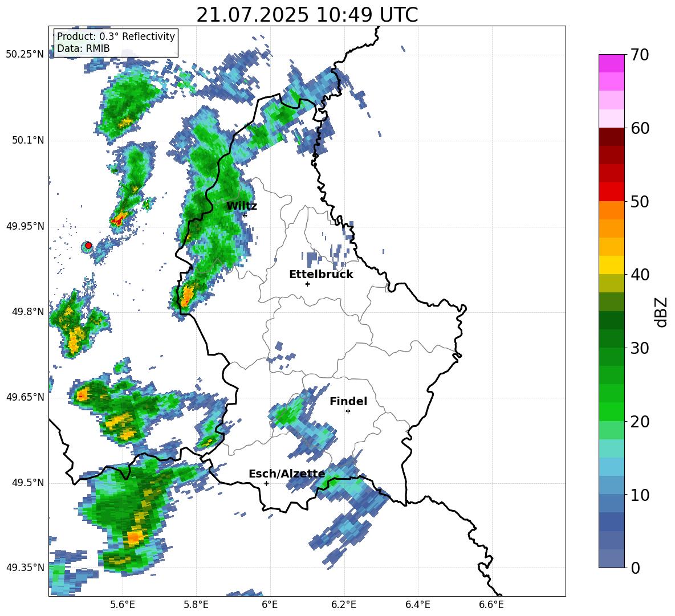This screenshot has height=616, width=675.
Task: Click the 49.35°N latitude label
Action: click(25, 568)
